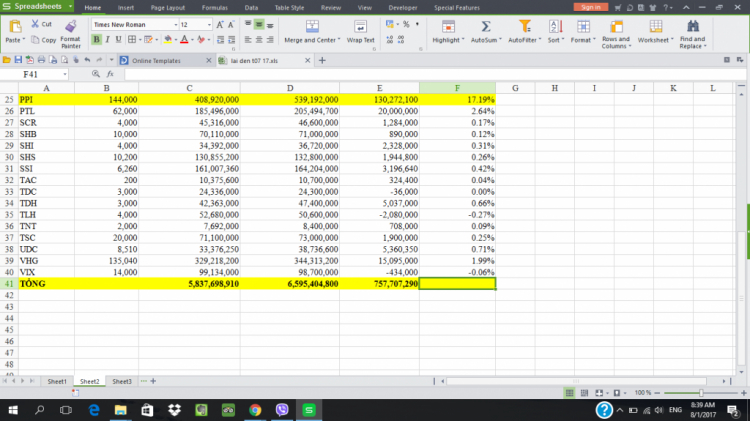
Task: Click the Copy button
Action: 44,40
